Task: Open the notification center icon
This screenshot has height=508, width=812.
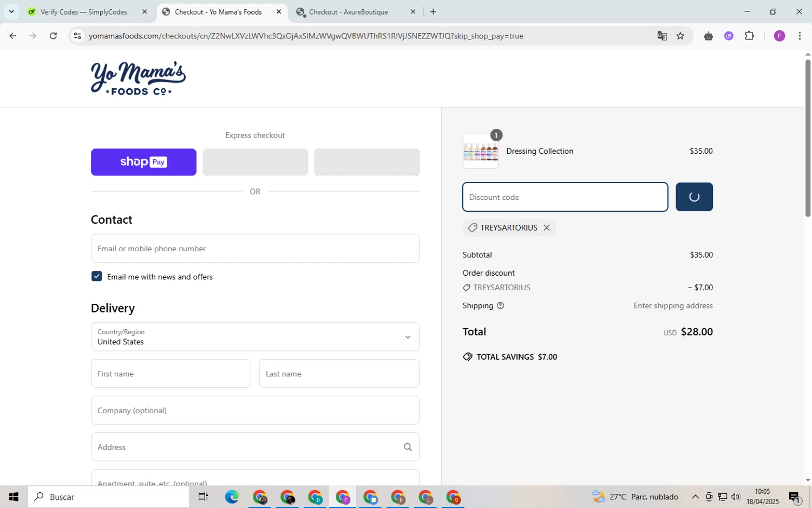Action: pos(795,497)
